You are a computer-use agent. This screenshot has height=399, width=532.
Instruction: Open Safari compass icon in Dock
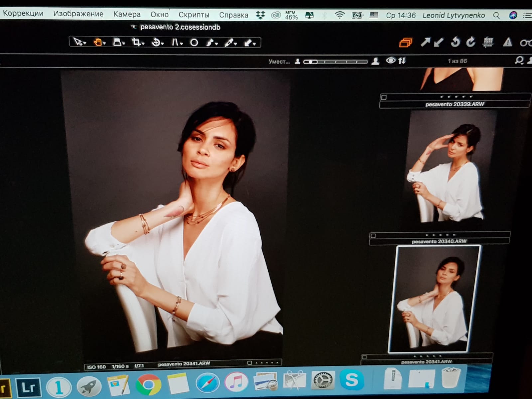point(207,383)
